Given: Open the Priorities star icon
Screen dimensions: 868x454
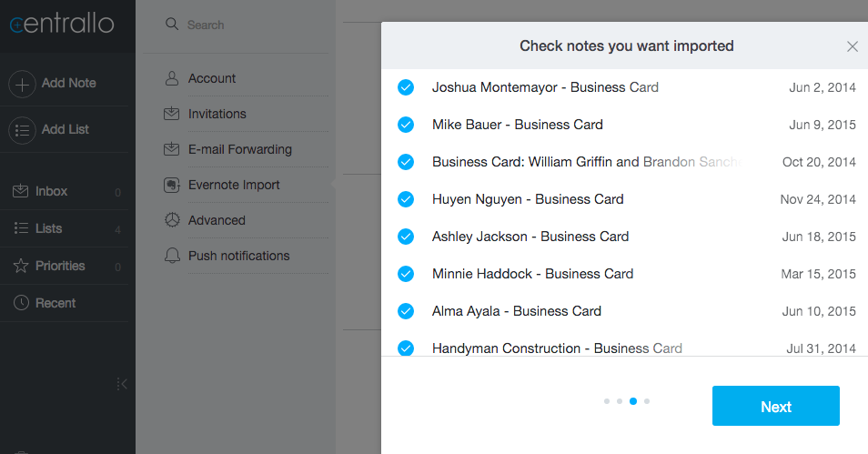Looking at the screenshot, I should [20, 267].
